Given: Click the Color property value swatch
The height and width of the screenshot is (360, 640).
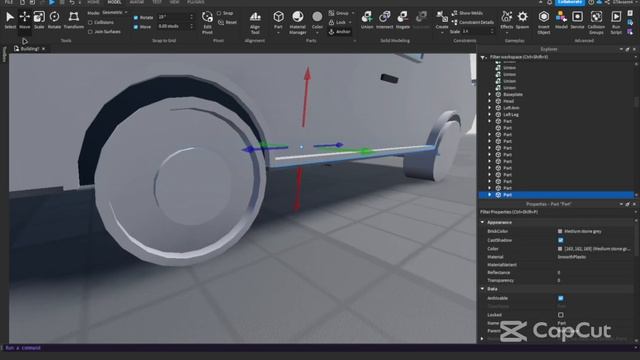Looking at the screenshot, I should click(x=560, y=249).
